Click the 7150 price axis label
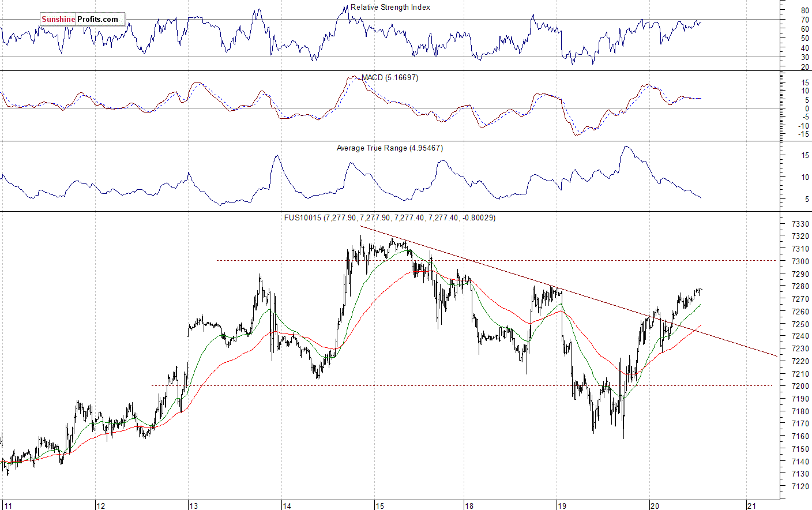 tap(800, 449)
